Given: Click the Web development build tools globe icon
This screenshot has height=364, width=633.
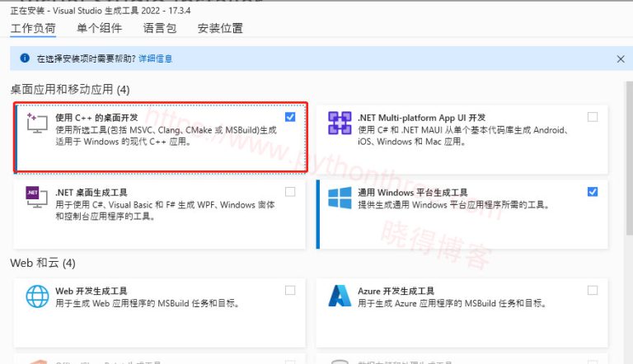Looking at the screenshot, I should click(x=37, y=296).
